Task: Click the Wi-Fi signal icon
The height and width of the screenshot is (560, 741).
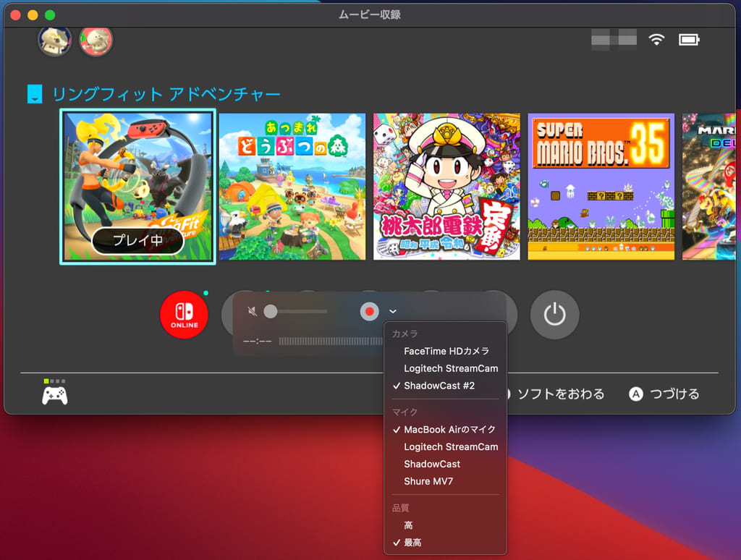Action: (x=656, y=40)
